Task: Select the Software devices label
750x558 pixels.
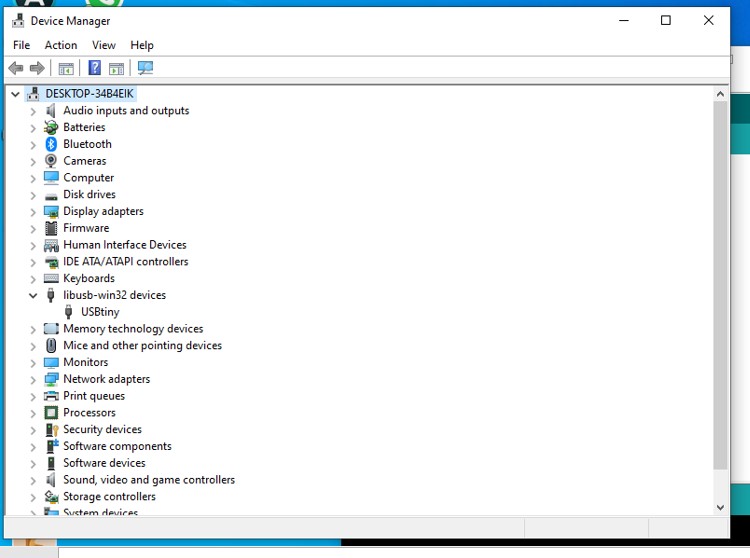Action: point(104,463)
